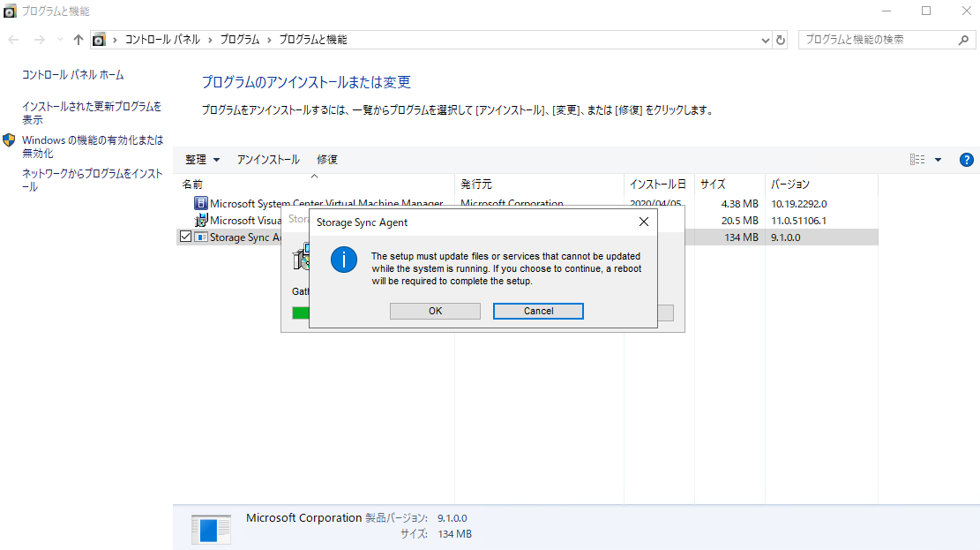The width and height of the screenshot is (980, 550).
Task: Click the details pane program thumbnail
Action: 211,530
